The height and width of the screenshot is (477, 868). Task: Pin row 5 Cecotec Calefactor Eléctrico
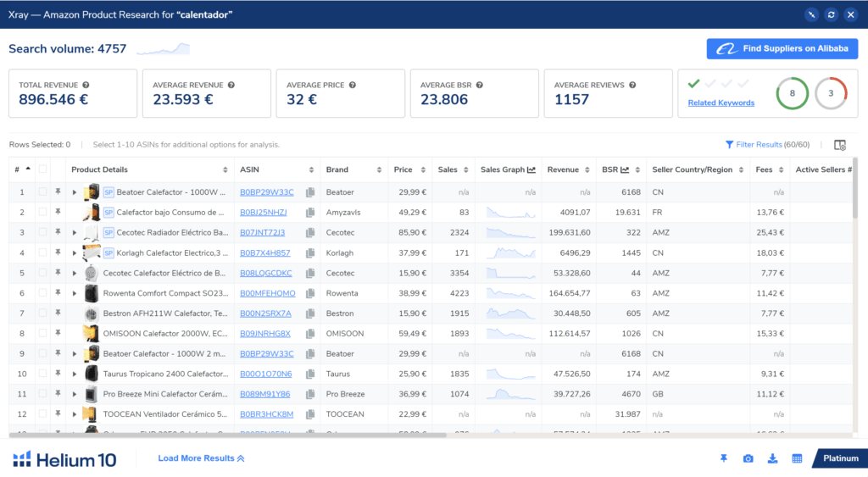pos(58,273)
